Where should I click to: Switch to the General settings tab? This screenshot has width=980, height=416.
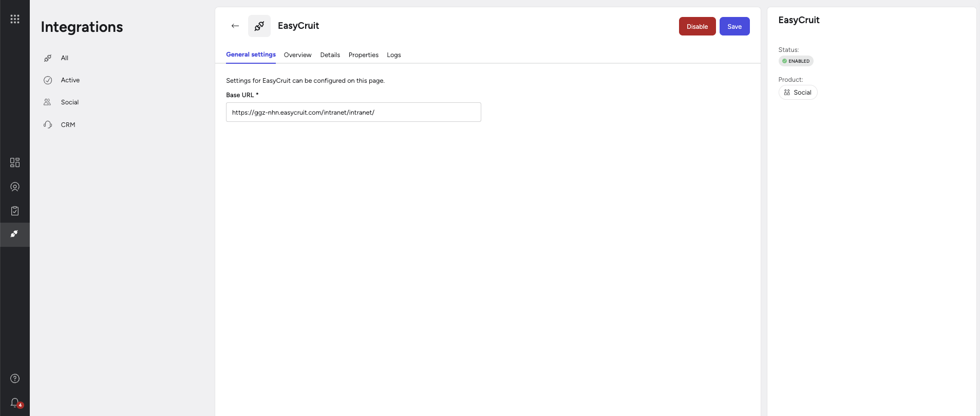click(x=251, y=55)
